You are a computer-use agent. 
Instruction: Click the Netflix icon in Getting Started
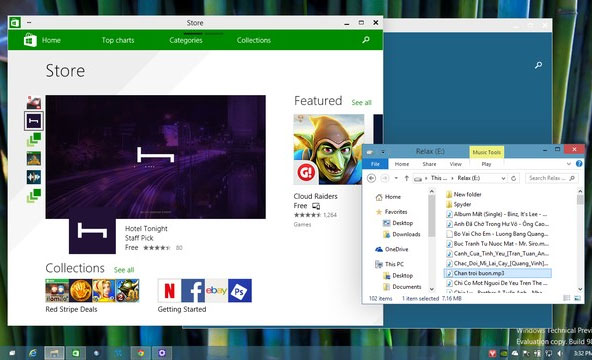(x=170, y=291)
